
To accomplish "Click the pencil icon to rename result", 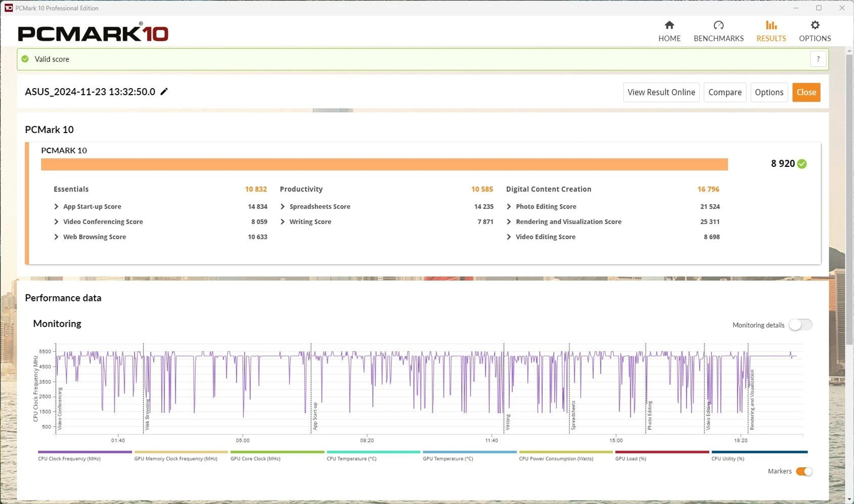I will (x=164, y=92).
